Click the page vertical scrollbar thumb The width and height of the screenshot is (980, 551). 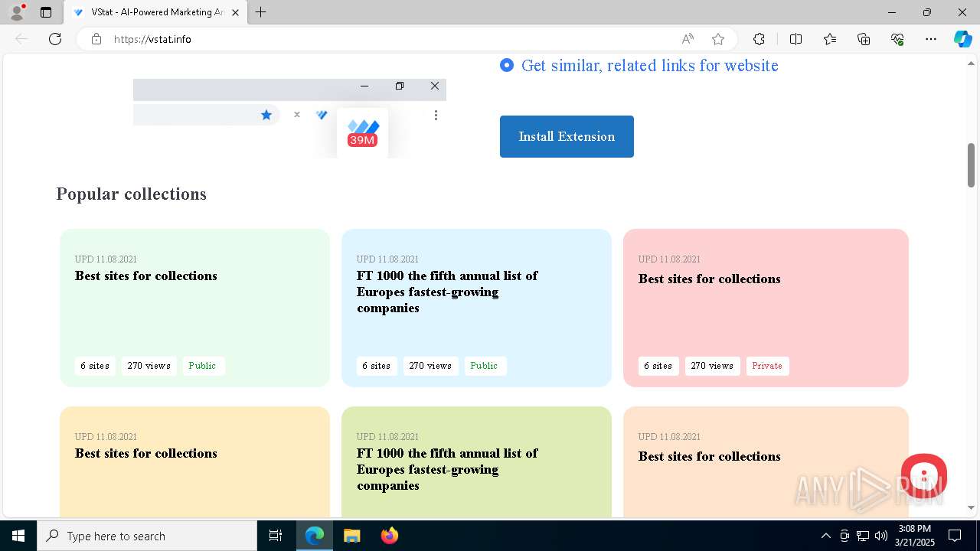click(x=971, y=165)
